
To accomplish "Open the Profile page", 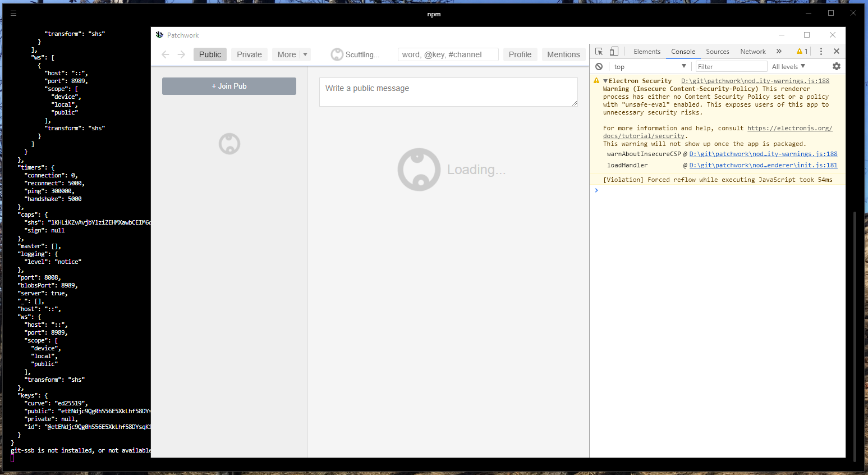I will click(x=520, y=54).
